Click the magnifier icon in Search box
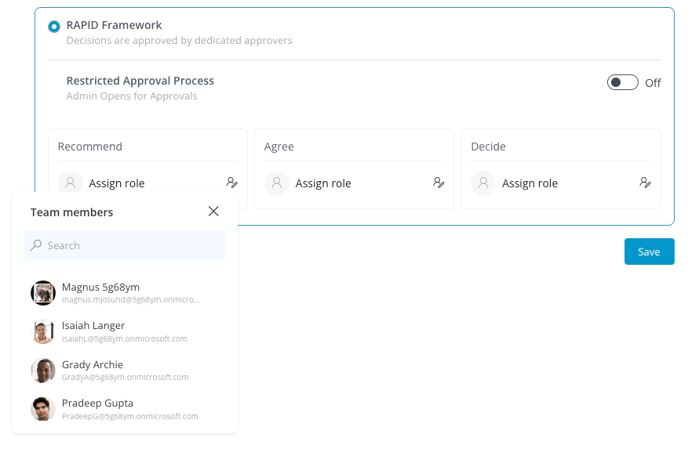688x456 pixels. pyautogui.click(x=36, y=245)
